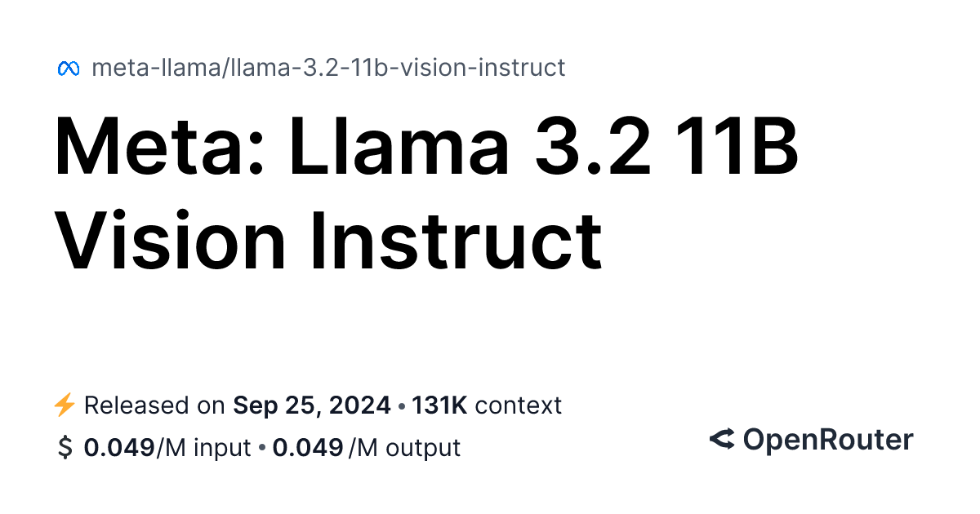This screenshot has height=514, width=980.
Task: Click the OpenRouter wordmark text
Action: 827,440
